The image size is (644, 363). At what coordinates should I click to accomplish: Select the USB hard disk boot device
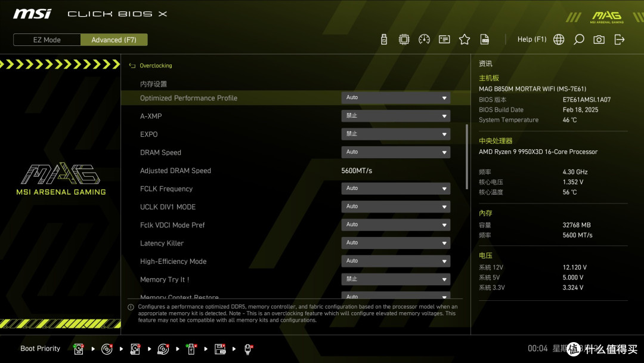[135, 349]
